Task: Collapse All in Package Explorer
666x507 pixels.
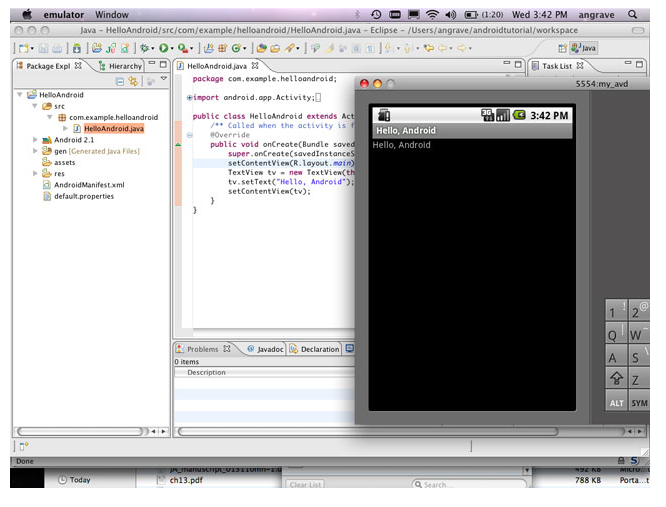Action: pyautogui.click(x=120, y=81)
